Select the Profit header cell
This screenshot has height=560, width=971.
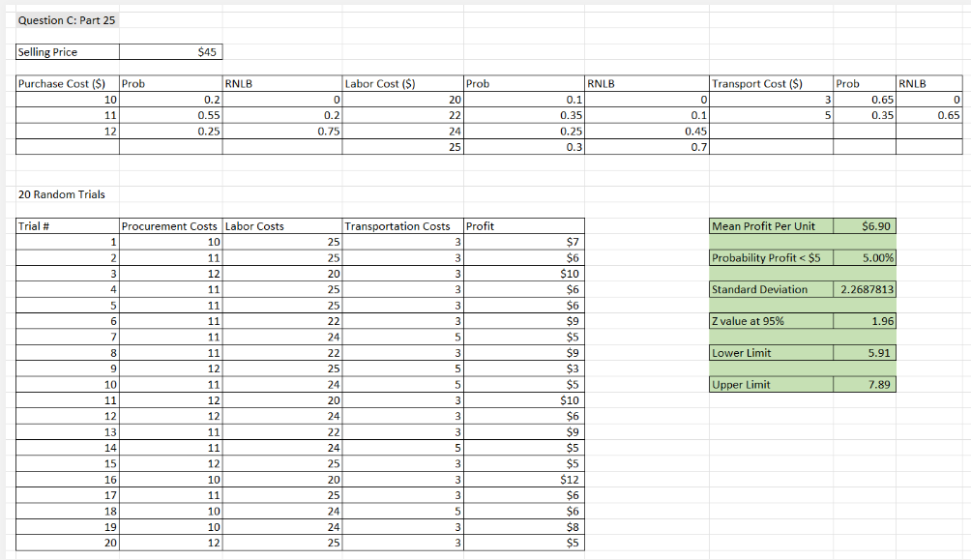[479, 225]
